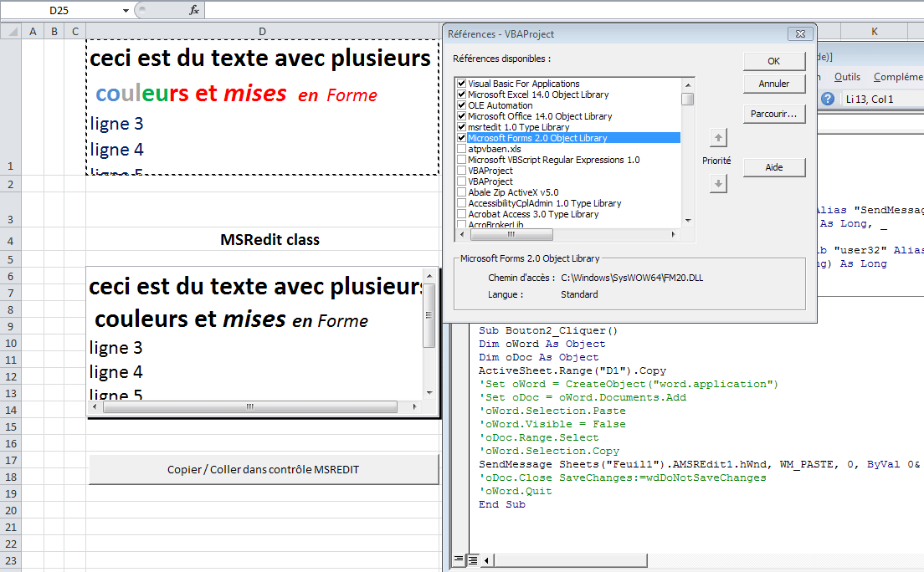
Task: Click the Select All worksheet corner button
Action: 12,29
